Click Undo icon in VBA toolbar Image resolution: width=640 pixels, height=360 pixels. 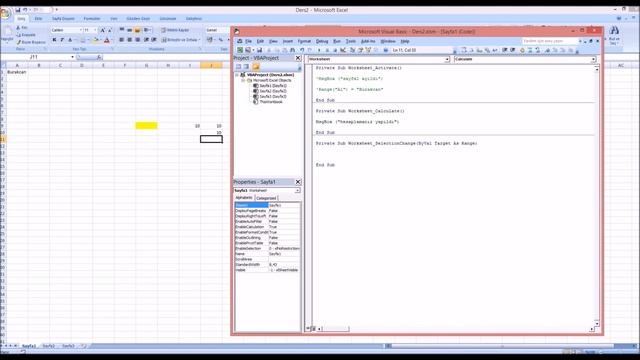click(302, 50)
